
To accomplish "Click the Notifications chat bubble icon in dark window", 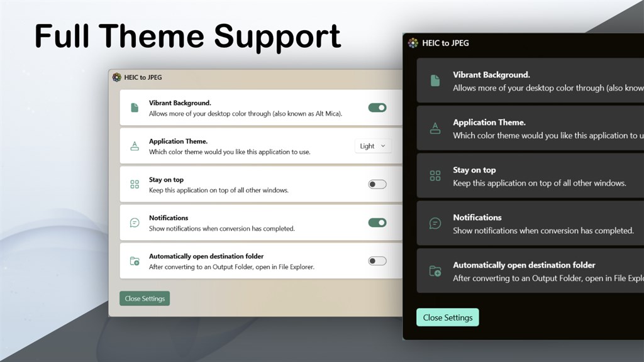I will pyautogui.click(x=435, y=223).
